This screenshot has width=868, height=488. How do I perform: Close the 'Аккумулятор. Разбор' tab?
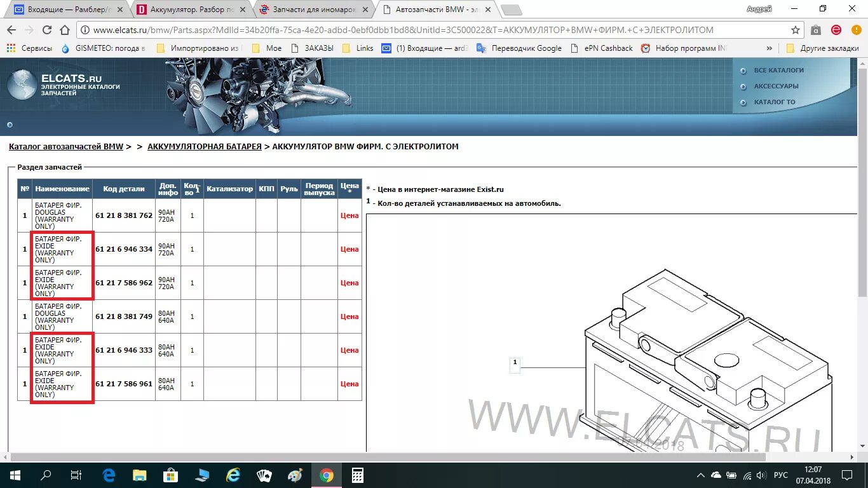(x=243, y=10)
